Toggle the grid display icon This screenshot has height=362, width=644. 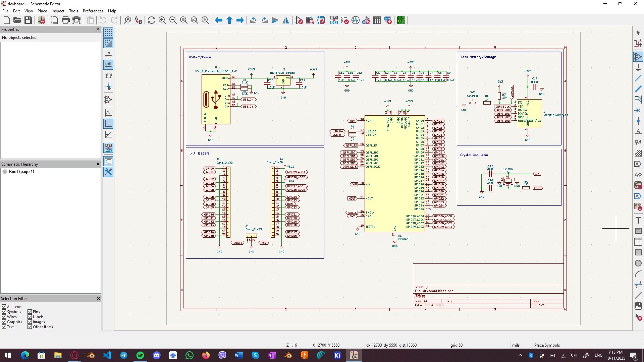108,33
